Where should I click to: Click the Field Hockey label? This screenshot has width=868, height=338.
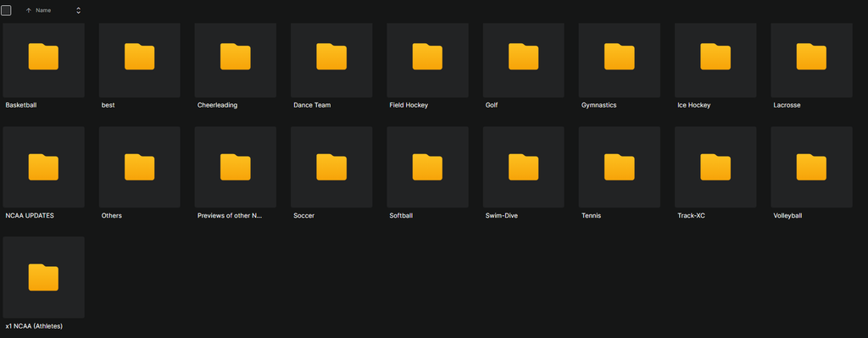click(x=409, y=105)
